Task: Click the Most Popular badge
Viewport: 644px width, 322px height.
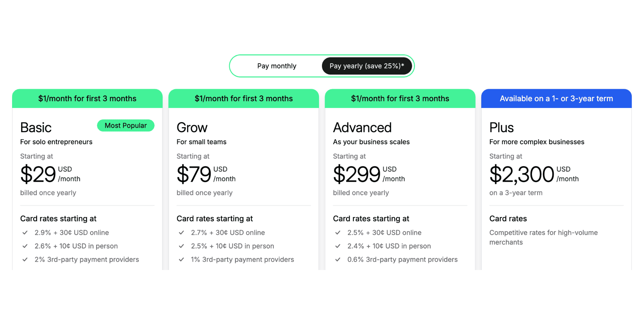Action: coord(126,125)
